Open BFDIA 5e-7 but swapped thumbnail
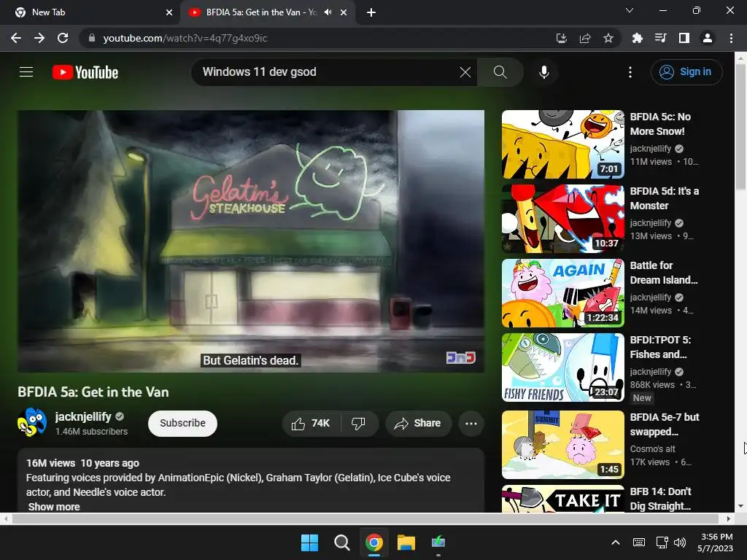747x560 pixels. 562,444
